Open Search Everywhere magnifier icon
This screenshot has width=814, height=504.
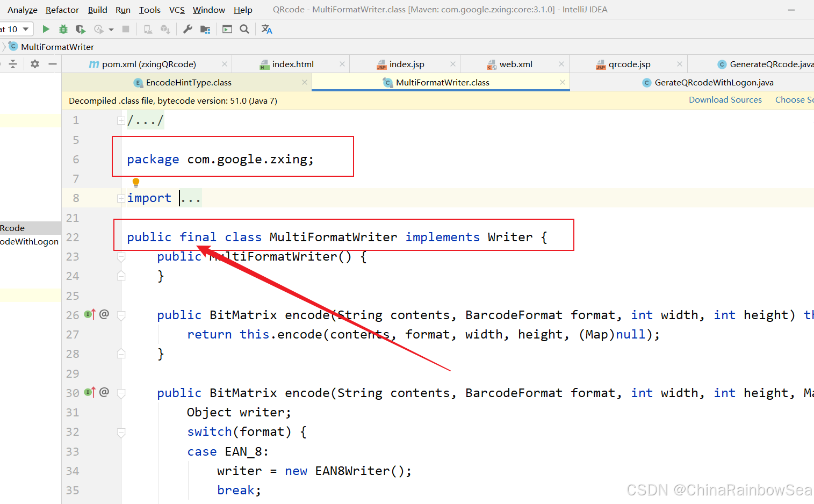[x=244, y=29]
